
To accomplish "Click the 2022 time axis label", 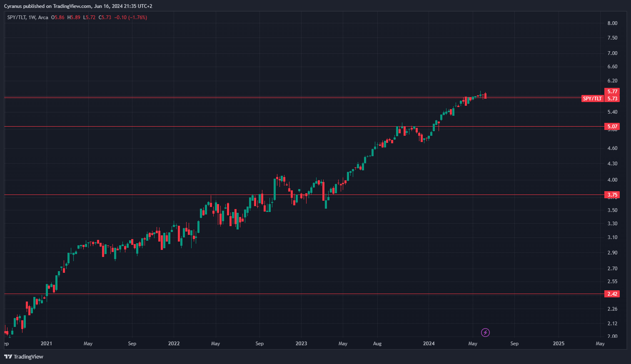I will [174, 344].
